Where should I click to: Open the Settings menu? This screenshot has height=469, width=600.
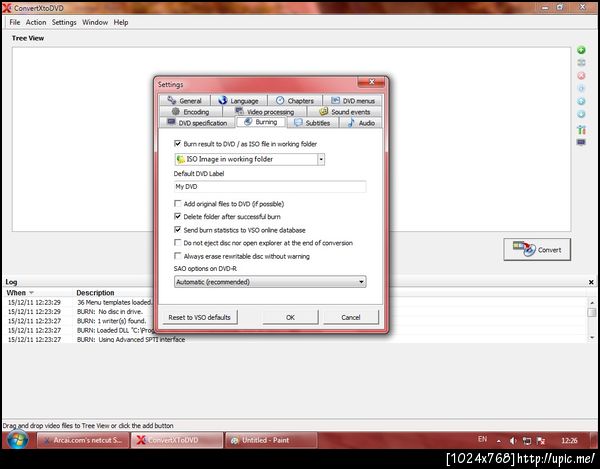[x=64, y=22]
